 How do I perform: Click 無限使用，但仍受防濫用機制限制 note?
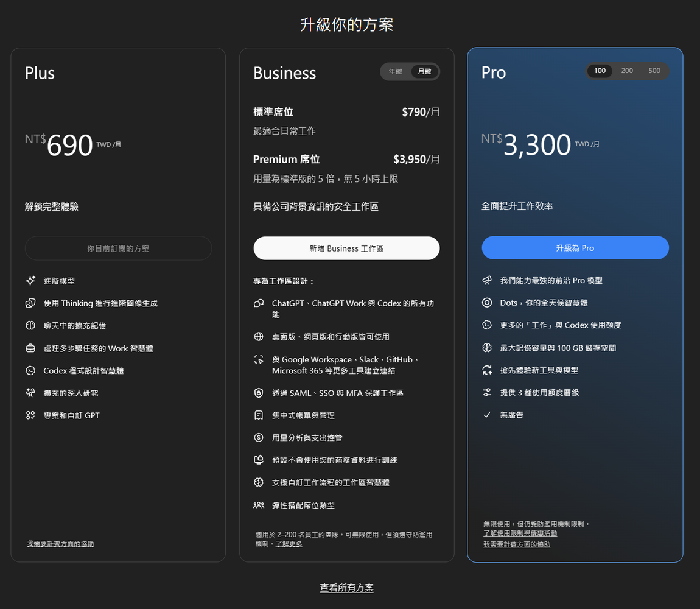[x=536, y=524]
